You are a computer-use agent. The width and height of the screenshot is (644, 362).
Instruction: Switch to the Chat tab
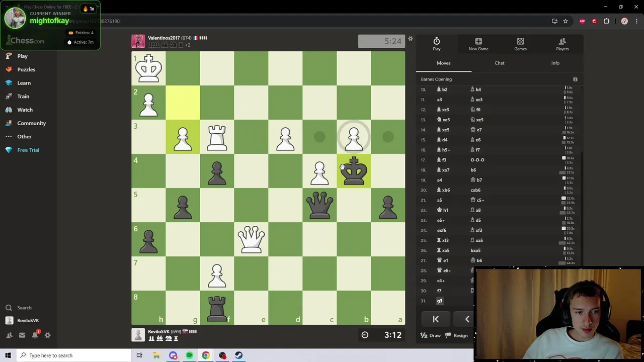pyautogui.click(x=499, y=63)
